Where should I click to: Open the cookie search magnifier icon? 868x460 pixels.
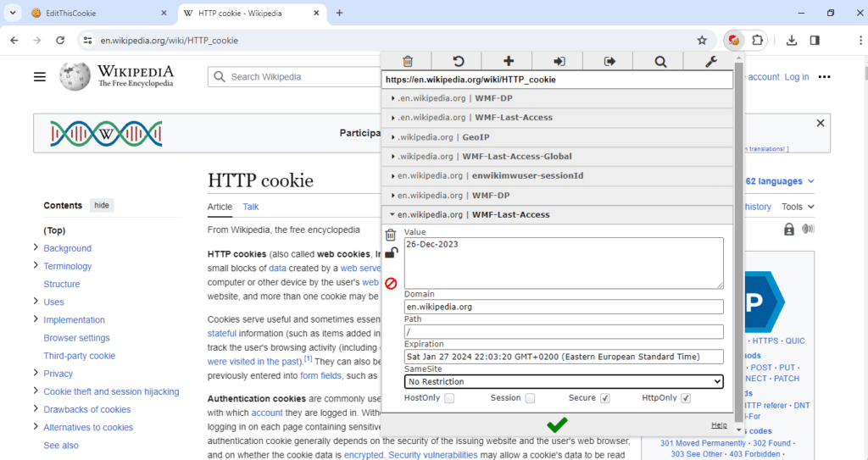(x=659, y=62)
